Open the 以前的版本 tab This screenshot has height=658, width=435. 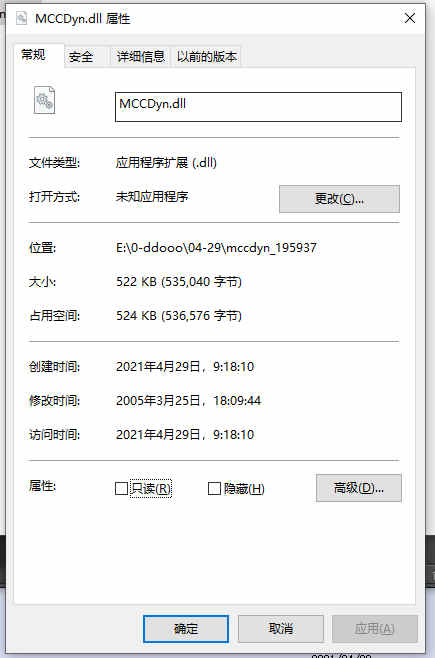pos(206,57)
